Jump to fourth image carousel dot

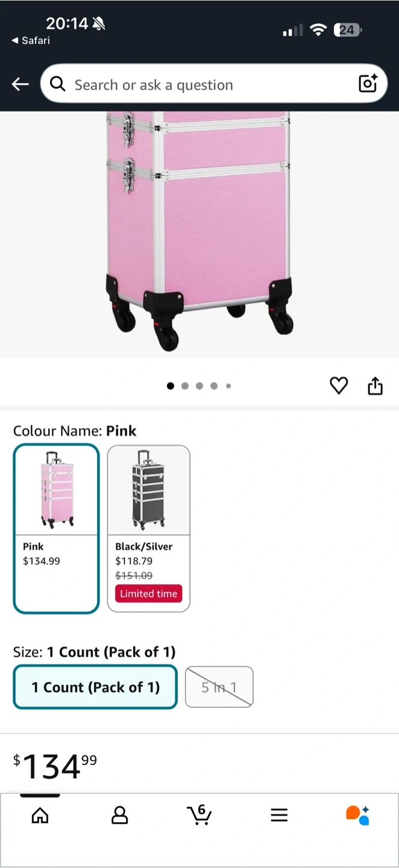coord(214,386)
